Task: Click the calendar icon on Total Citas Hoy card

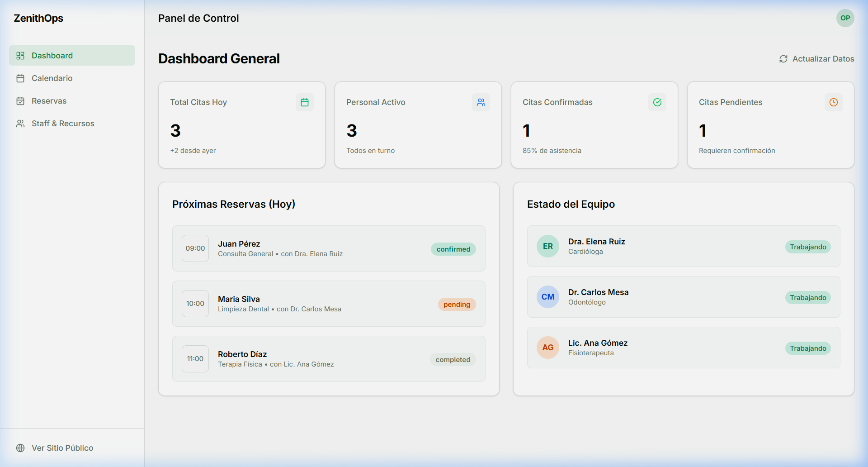Action: click(x=304, y=102)
